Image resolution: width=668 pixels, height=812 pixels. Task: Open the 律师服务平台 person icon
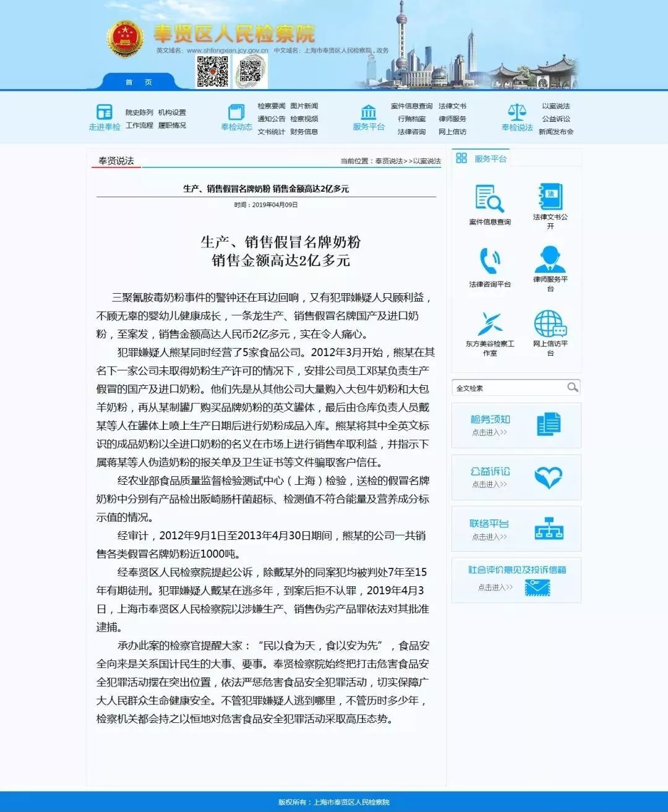(x=549, y=259)
